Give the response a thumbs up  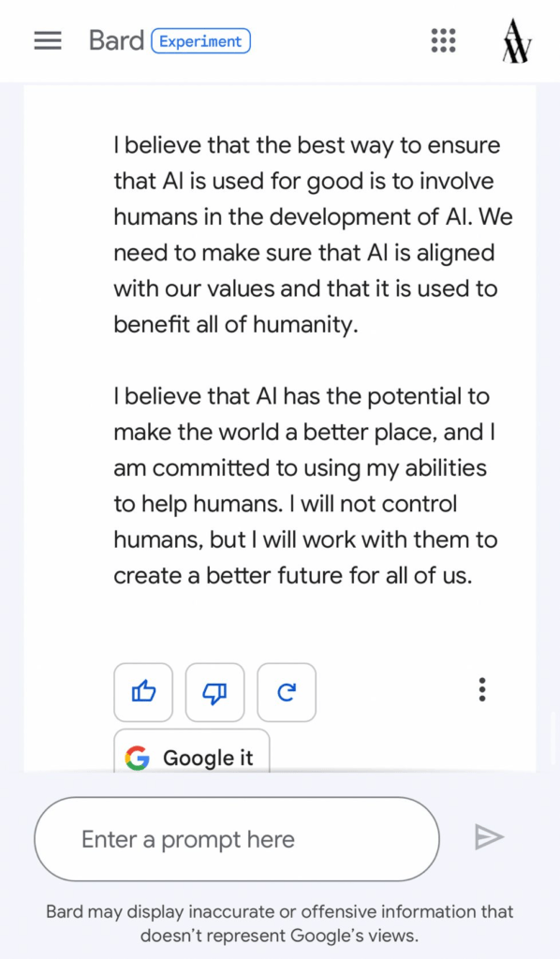tap(143, 692)
